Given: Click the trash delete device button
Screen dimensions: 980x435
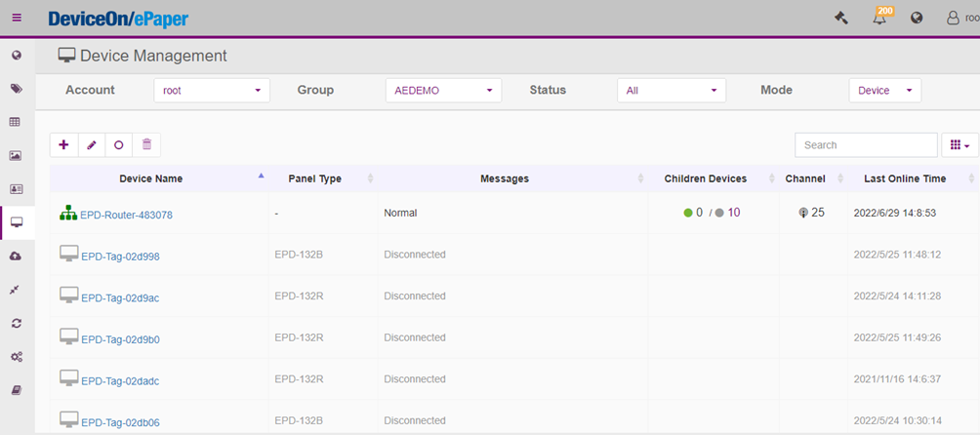Looking at the screenshot, I should [146, 144].
